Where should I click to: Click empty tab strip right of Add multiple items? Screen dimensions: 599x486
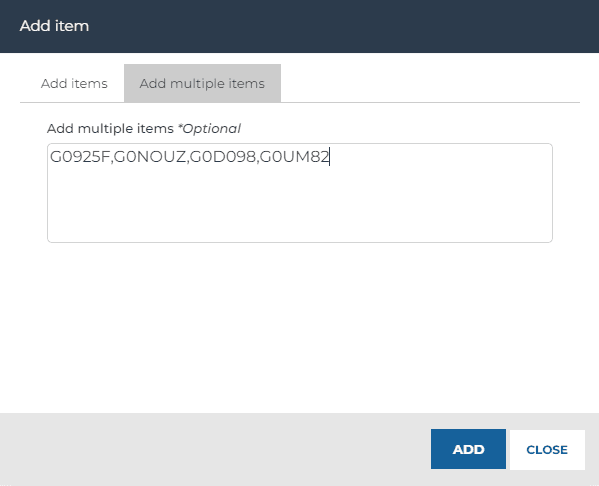tap(430, 83)
